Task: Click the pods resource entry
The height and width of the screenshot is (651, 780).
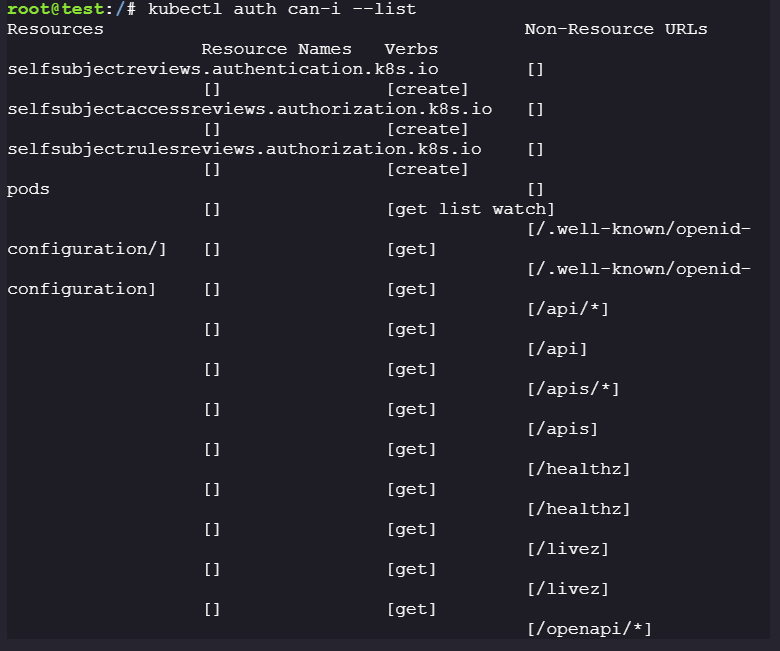Action: (x=28, y=189)
